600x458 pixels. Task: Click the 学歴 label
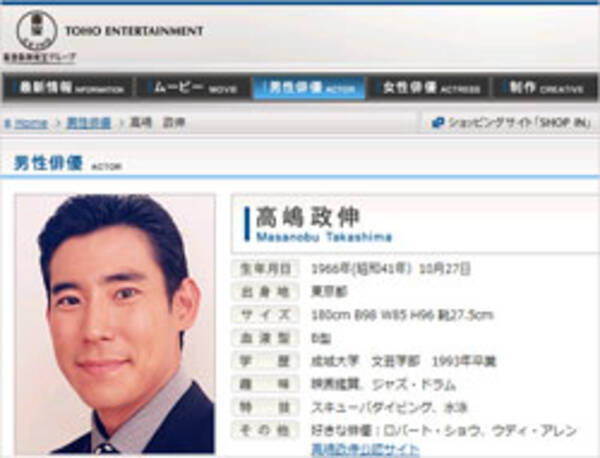(x=265, y=361)
